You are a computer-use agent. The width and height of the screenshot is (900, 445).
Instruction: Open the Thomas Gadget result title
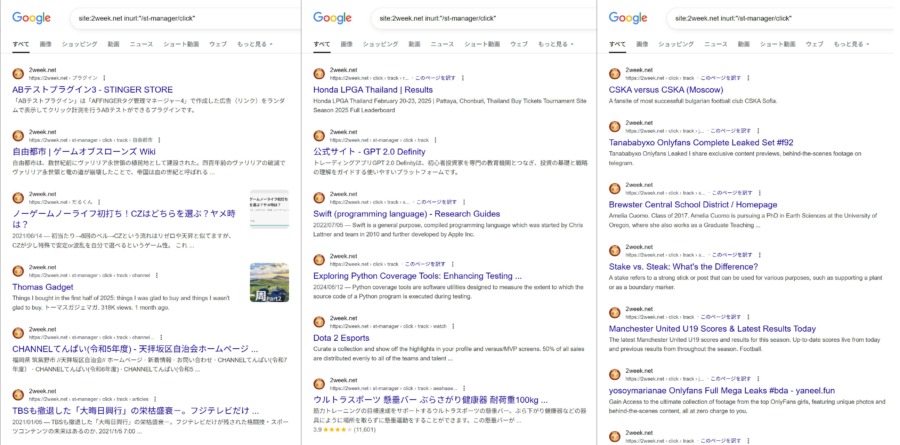(x=42, y=287)
